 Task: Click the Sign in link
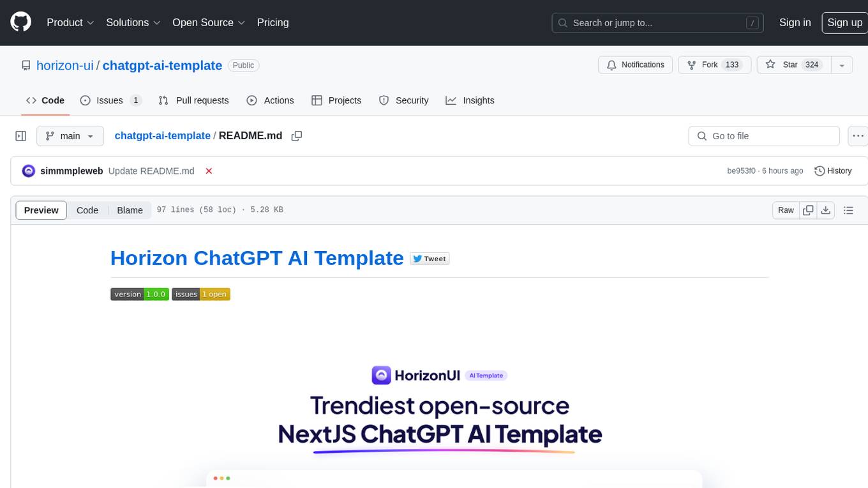click(x=795, y=22)
